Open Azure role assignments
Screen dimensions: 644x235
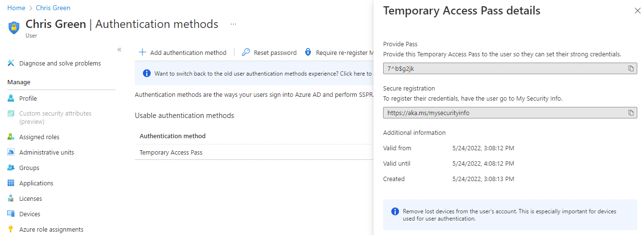[x=51, y=230]
